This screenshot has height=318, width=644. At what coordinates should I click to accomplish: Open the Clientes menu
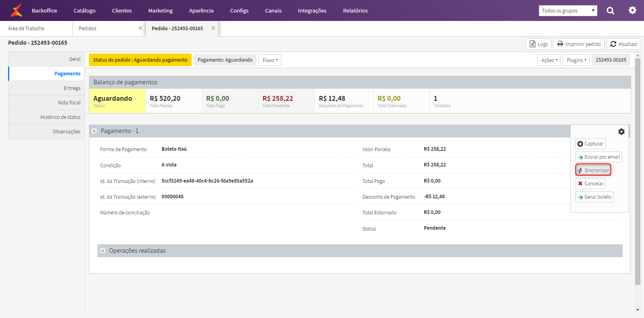122,10
